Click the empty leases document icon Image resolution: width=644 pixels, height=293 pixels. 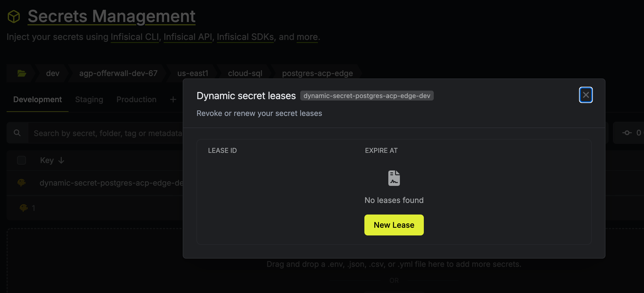394,178
